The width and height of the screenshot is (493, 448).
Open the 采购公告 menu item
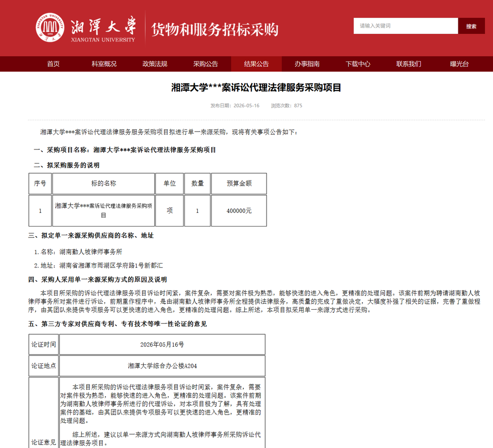coord(205,64)
